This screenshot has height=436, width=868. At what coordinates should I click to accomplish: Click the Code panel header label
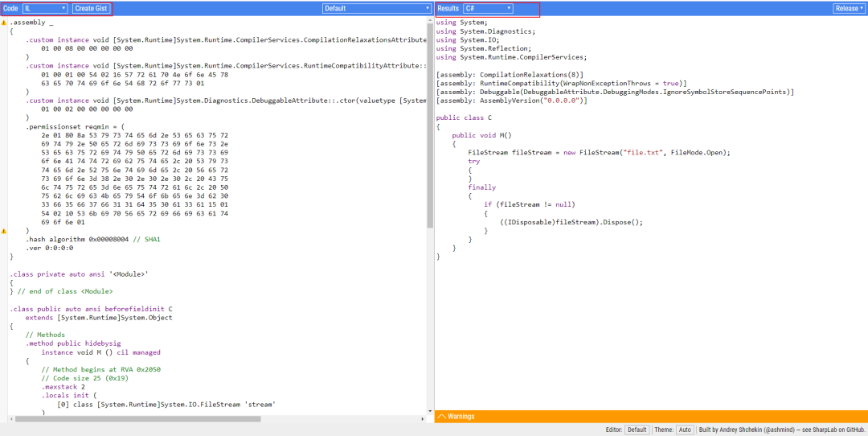pyautogui.click(x=10, y=8)
